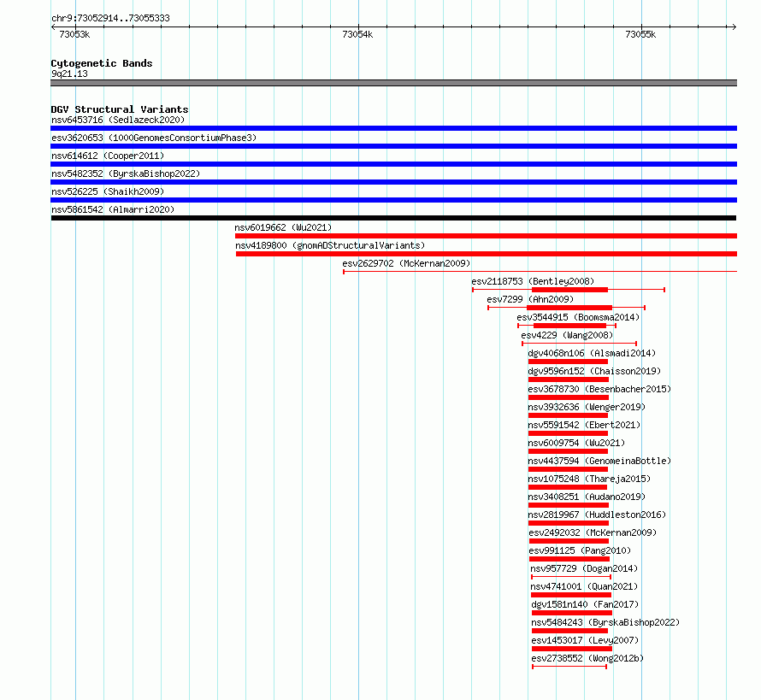Click the gray 9q21.13 cytogenetic band bar
The image size is (761, 700).
pyautogui.click(x=393, y=83)
